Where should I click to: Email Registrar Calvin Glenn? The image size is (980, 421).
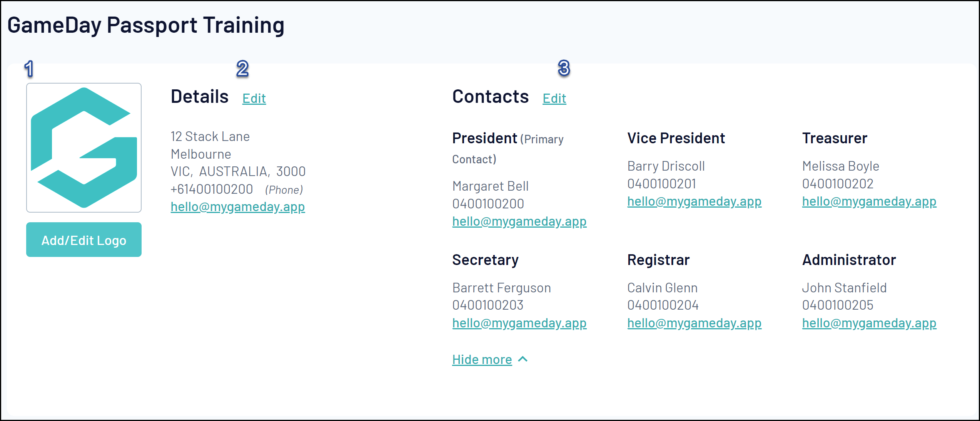click(x=694, y=323)
